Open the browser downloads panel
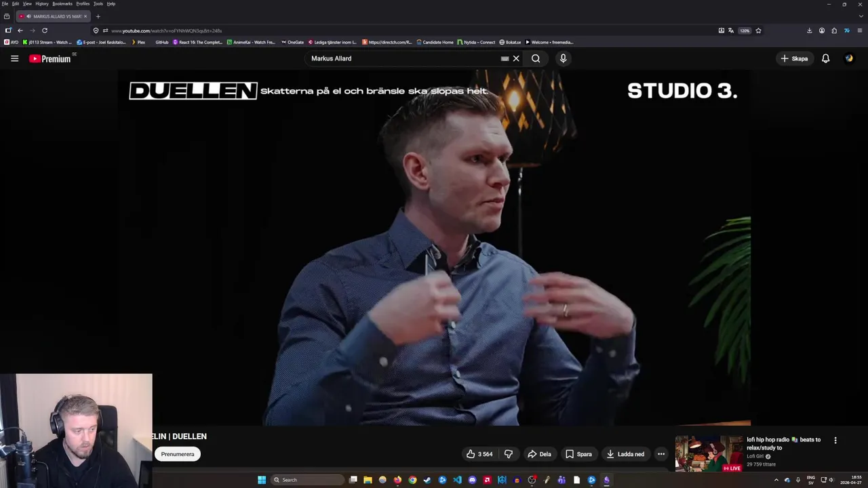This screenshot has width=868, height=488. (809, 30)
